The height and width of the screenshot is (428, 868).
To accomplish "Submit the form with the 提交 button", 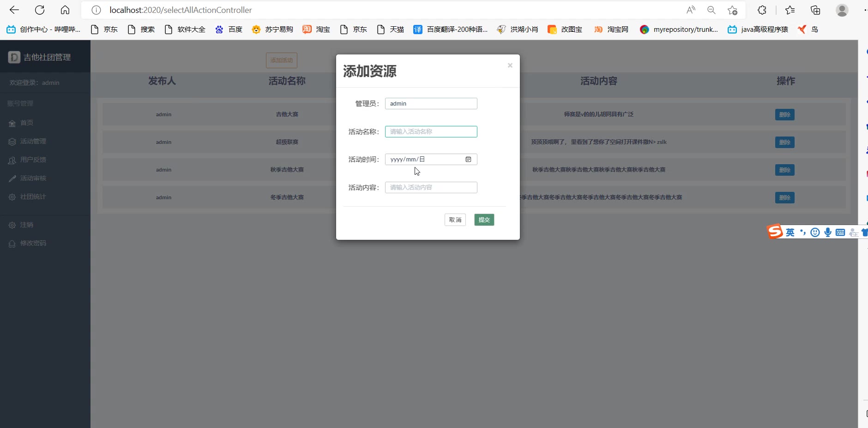I will pyautogui.click(x=484, y=220).
